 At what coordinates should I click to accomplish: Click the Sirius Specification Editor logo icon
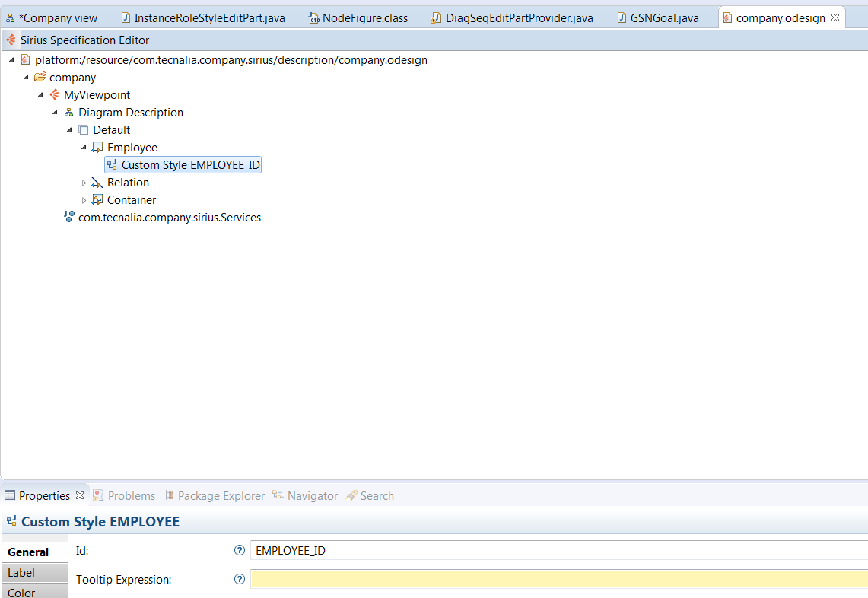[x=11, y=40]
